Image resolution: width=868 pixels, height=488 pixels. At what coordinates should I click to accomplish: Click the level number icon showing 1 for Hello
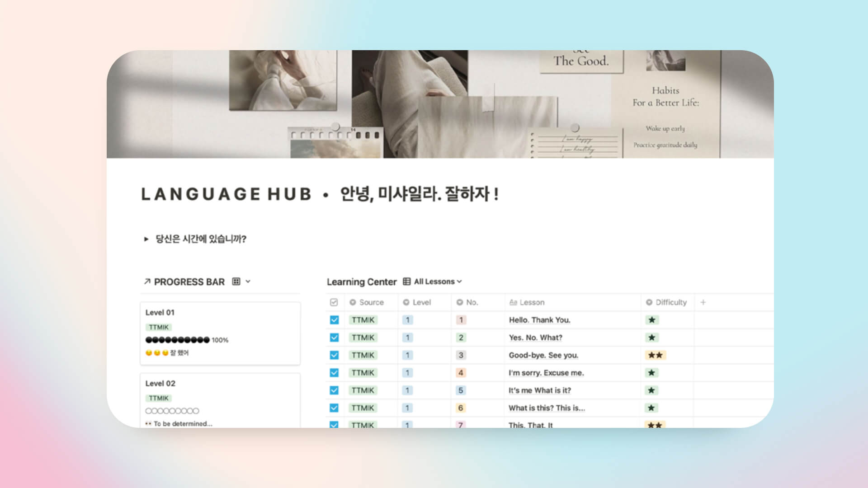(x=408, y=320)
